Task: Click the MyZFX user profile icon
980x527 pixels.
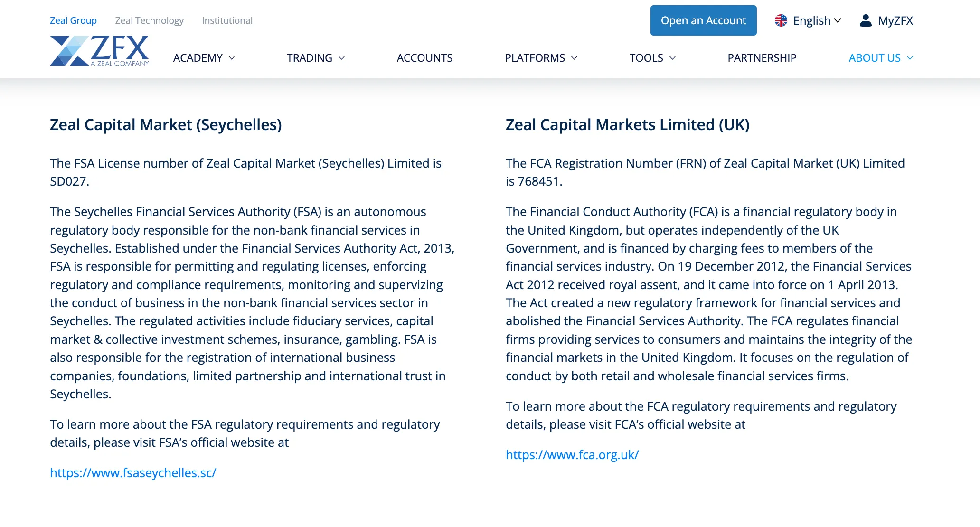Action: (x=866, y=20)
